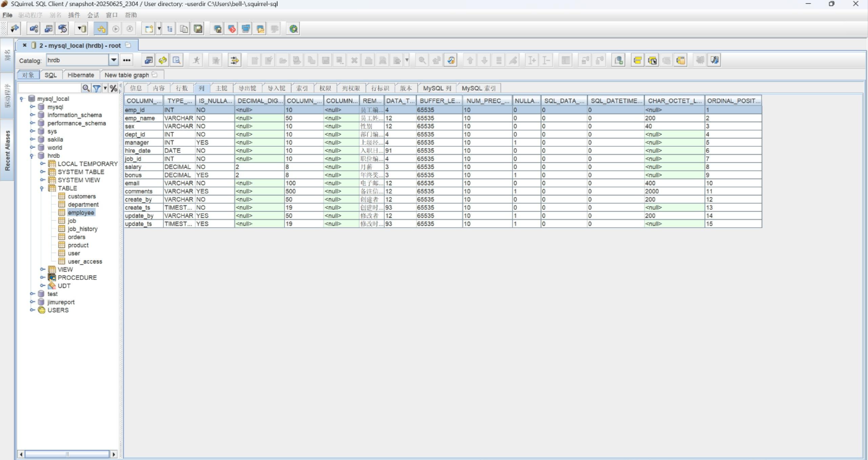Click the green globe icon in main toolbar
The image size is (868, 460).
click(293, 29)
